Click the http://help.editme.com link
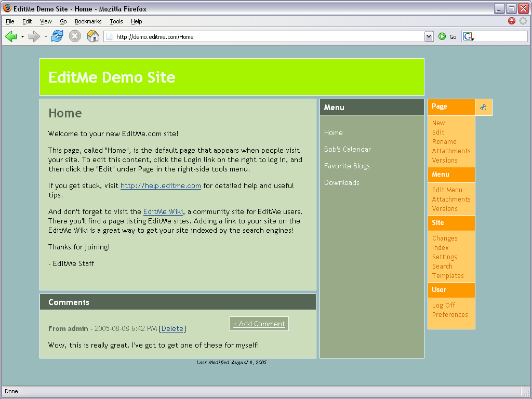Screen dimensions: 532x399 (x=161, y=185)
